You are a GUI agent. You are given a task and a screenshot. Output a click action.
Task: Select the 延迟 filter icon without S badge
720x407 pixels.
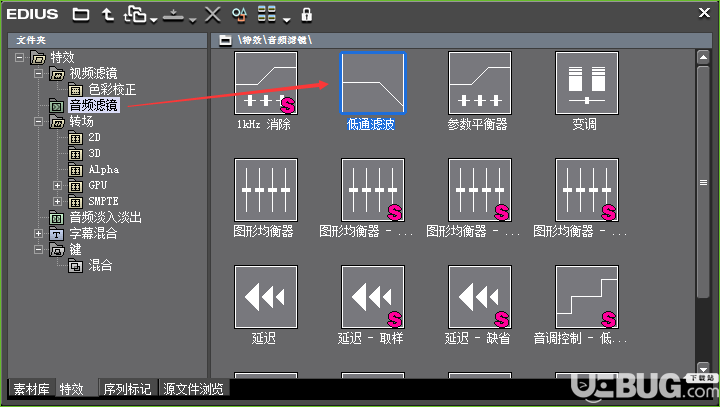pyautogui.click(x=265, y=297)
